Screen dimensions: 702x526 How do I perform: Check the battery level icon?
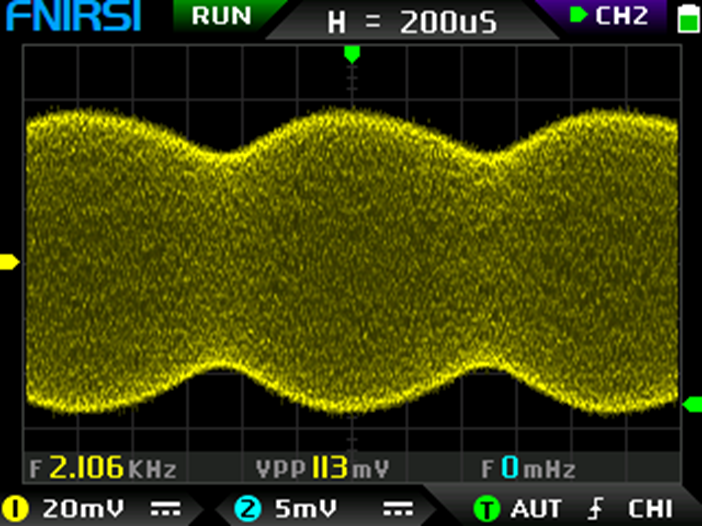(x=687, y=18)
